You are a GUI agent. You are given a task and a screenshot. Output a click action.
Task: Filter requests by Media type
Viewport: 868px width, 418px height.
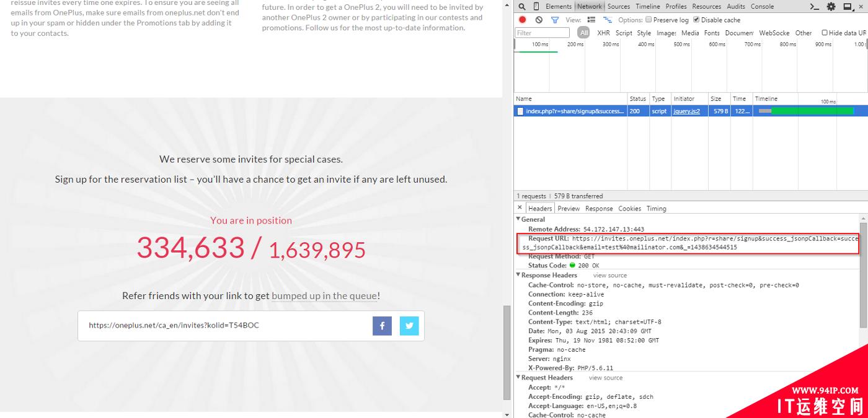(690, 33)
